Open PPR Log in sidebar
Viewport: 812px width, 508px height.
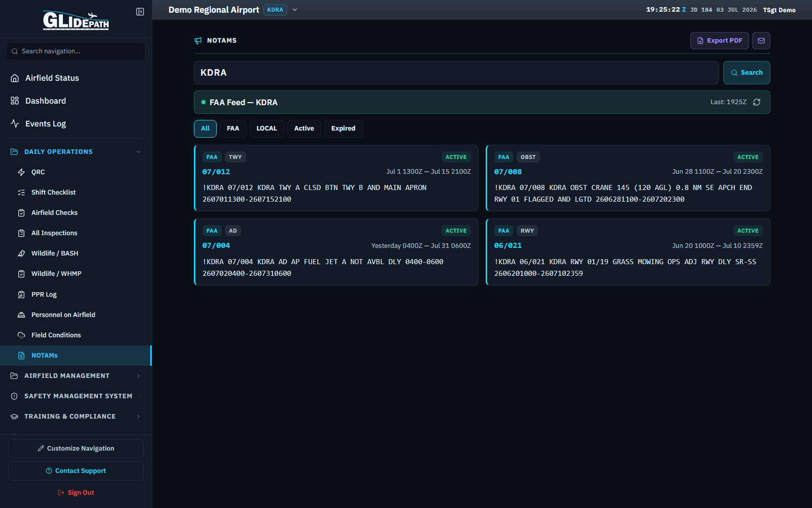click(x=76, y=295)
